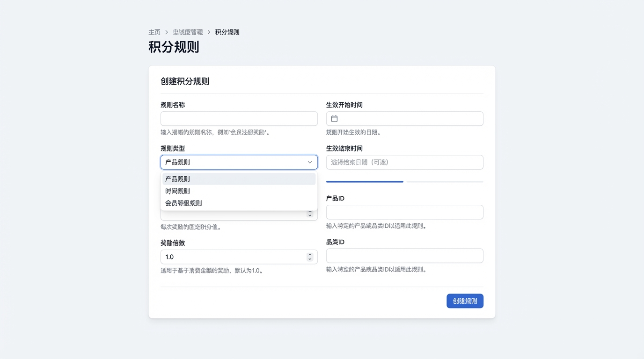Click the current 积分规则 breadcrumb item
Viewport: 644px width, 359px height.
(227, 32)
